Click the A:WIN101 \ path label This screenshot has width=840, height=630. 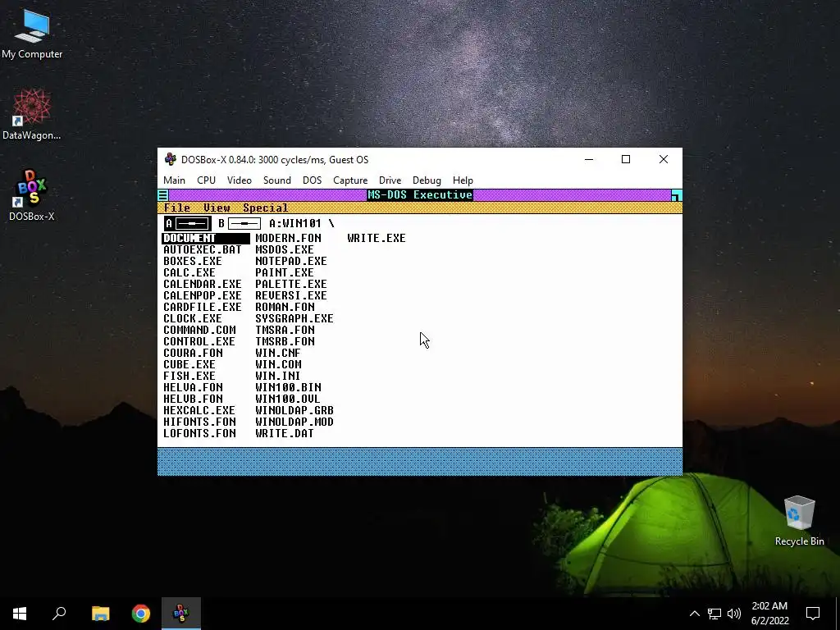[x=302, y=223]
